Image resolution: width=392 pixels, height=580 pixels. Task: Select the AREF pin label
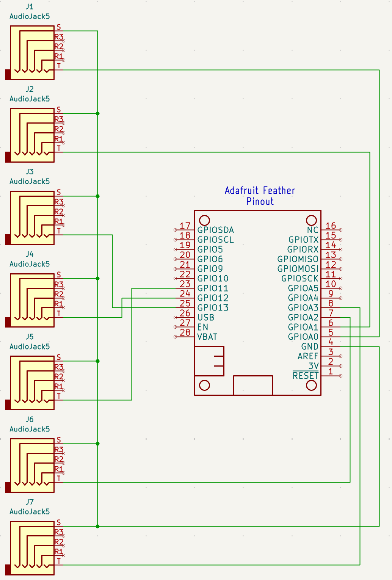coord(308,356)
